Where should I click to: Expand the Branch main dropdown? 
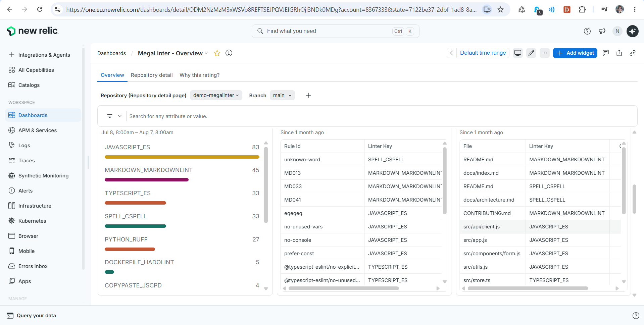[282, 95]
